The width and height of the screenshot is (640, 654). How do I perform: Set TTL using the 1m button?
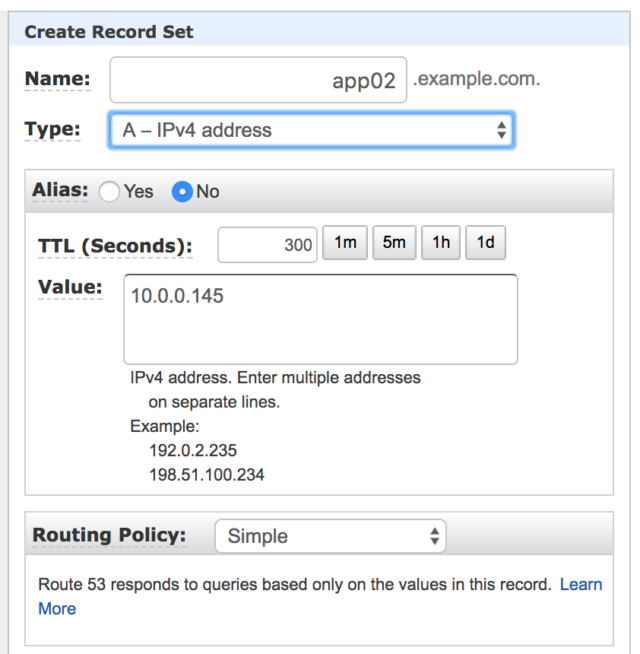click(345, 242)
